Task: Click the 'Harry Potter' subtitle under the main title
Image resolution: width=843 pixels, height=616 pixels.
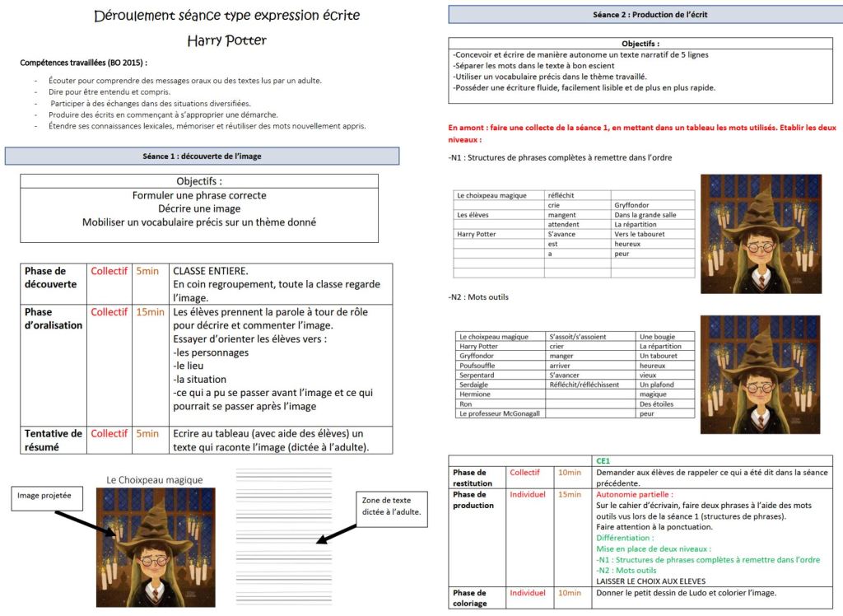Action: [x=227, y=40]
